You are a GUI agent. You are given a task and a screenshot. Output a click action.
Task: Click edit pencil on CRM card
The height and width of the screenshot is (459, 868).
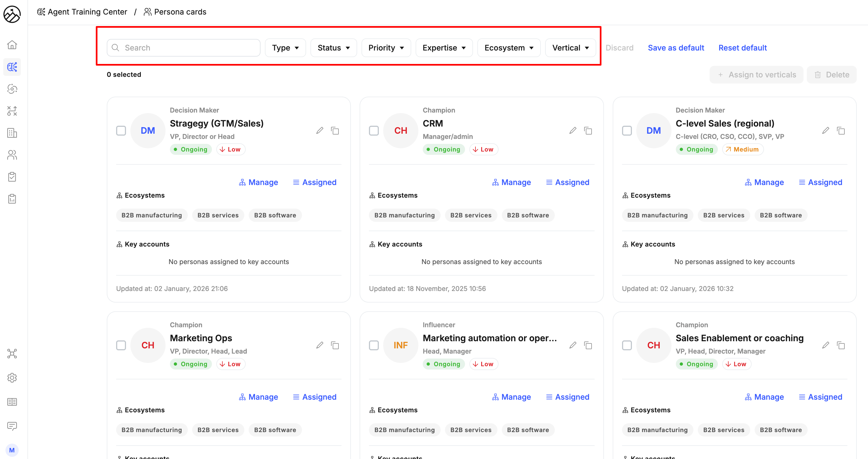coord(572,130)
